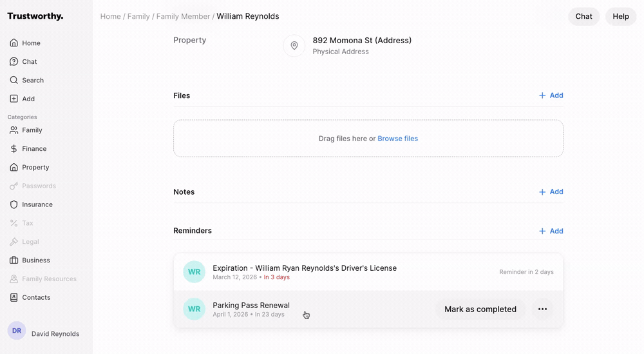Open Parking Pass Renewal more options menu
The width and height of the screenshot is (644, 354).
[x=542, y=310]
